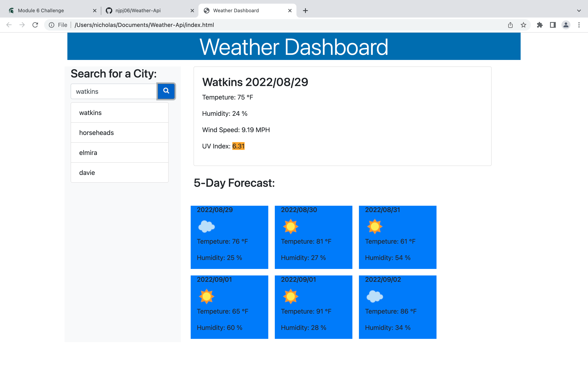Click the browser forward arrow
Image resolution: width=588 pixels, height=367 pixels.
pos(22,24)
